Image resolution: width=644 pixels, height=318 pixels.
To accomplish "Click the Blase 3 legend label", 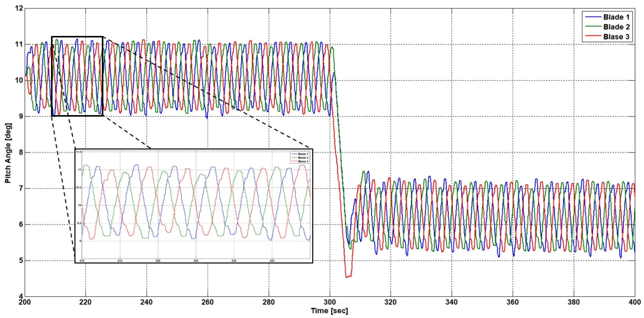I will tap(616, 37).
